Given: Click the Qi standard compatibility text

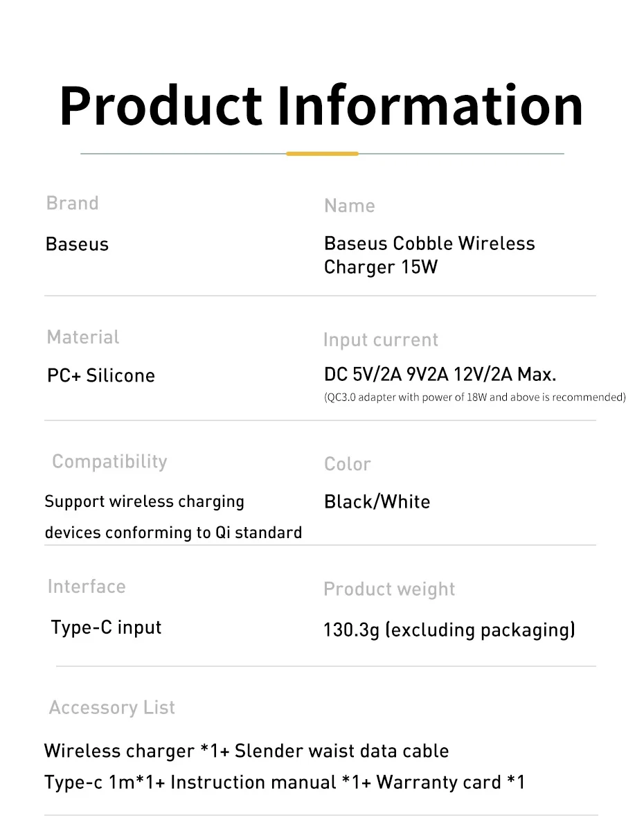Looking at the screenshot, I should click(173, 517).
